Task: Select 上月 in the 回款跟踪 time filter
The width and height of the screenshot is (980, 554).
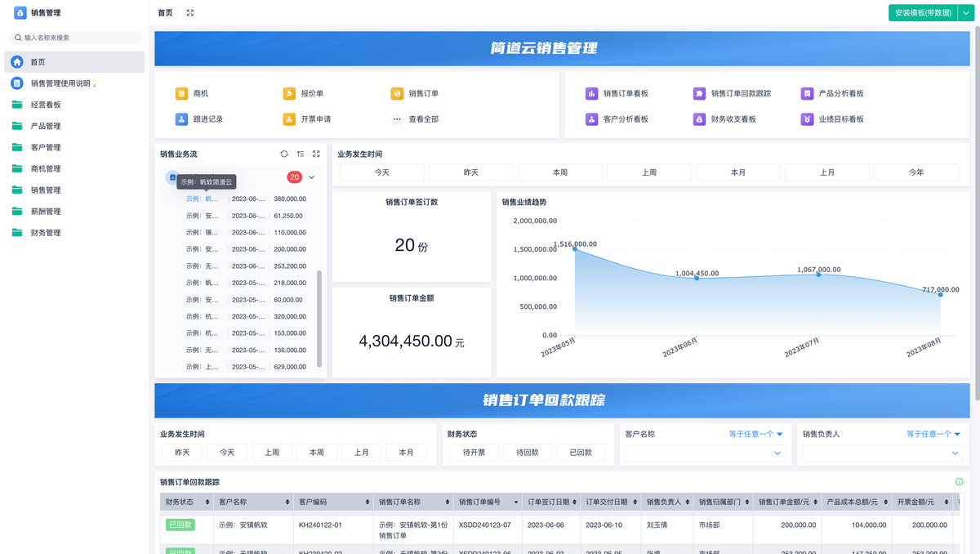Action: 361,452
